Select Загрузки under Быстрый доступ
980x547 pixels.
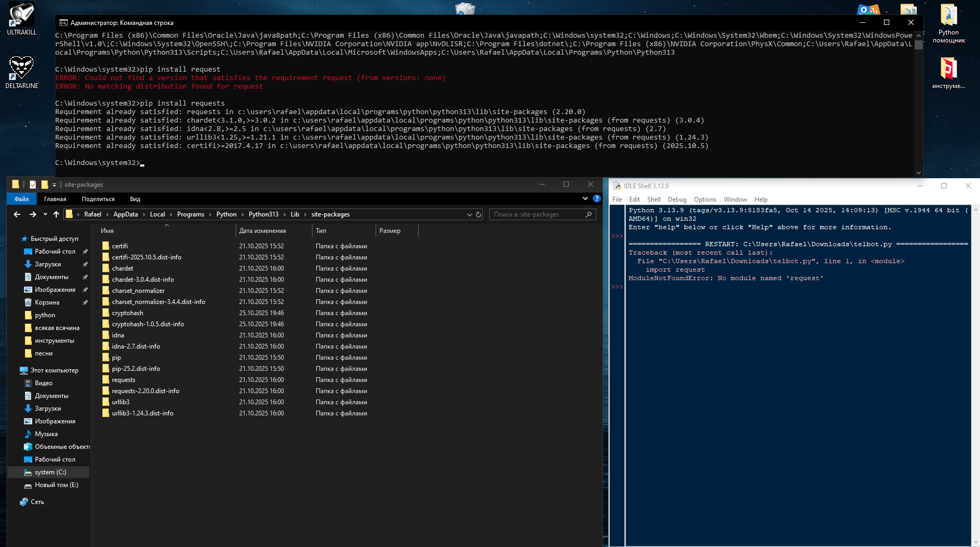point(48,264)
